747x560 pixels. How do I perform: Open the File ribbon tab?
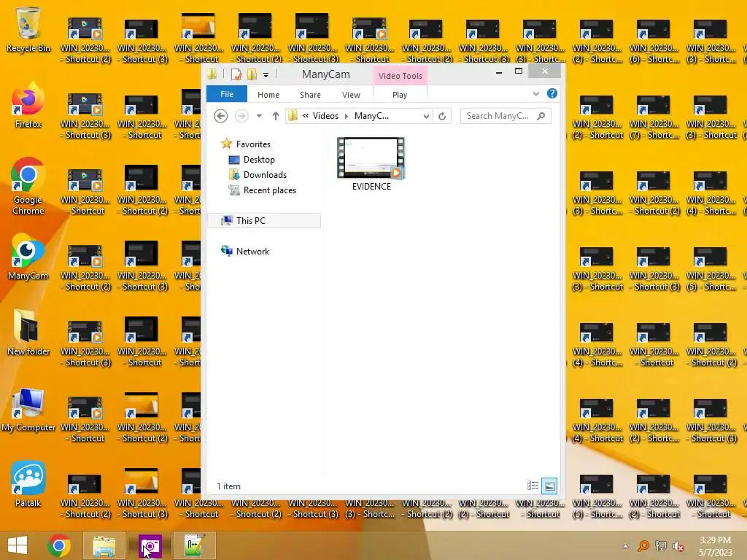point(227,94)
